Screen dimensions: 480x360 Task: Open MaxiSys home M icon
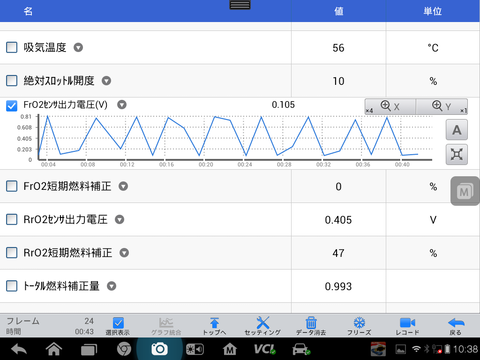click(x=230, y=349)
